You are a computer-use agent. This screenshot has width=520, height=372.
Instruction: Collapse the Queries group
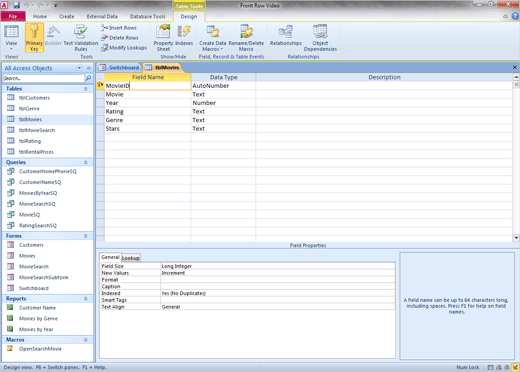(x=86, y=162)
